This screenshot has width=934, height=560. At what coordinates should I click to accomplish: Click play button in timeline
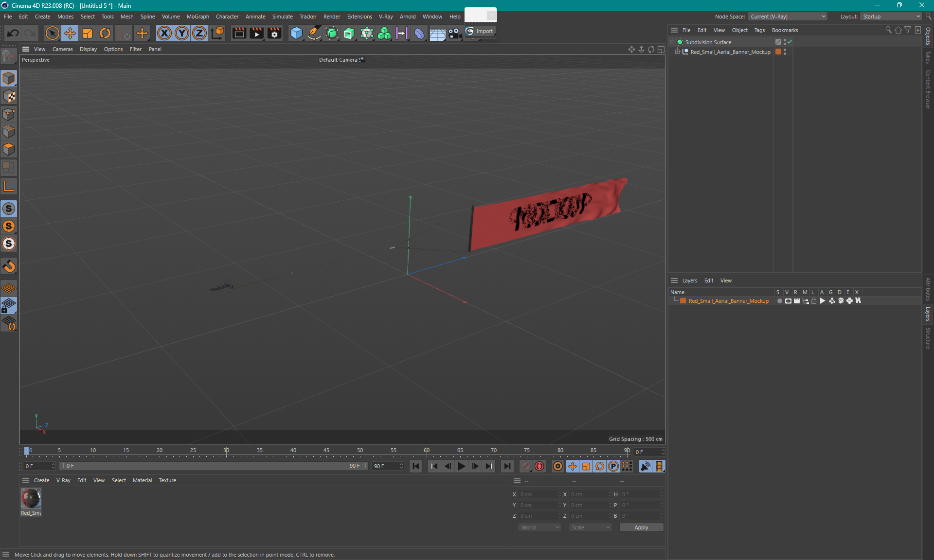[461, 466]
